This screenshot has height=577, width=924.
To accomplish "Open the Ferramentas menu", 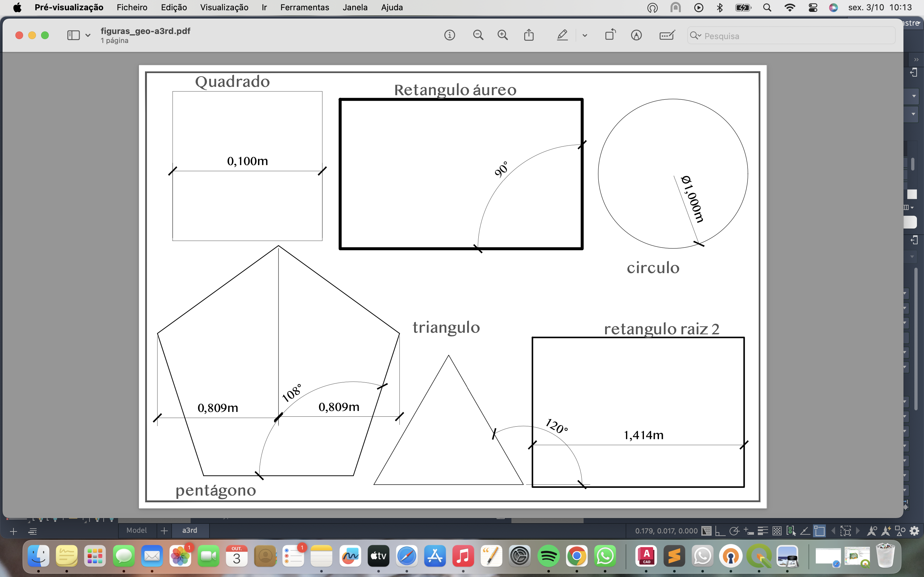I will 304,7.
